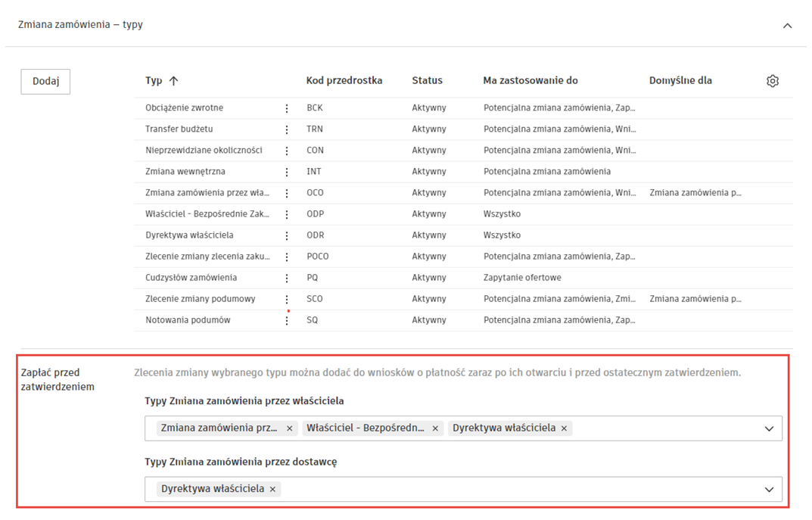The width and height of the screenshot is (812, 520).
Task: Click the Dodaj button
Action: point(45,81)
